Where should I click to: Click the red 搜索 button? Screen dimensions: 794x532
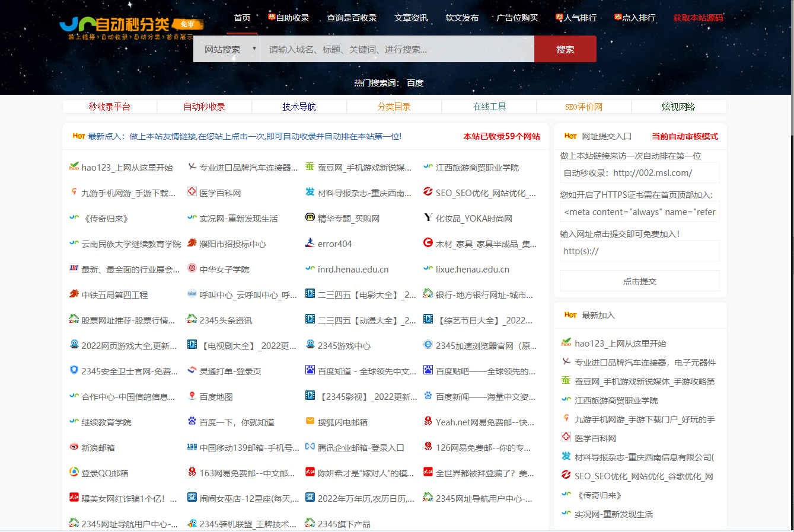(x=565, y=49)
